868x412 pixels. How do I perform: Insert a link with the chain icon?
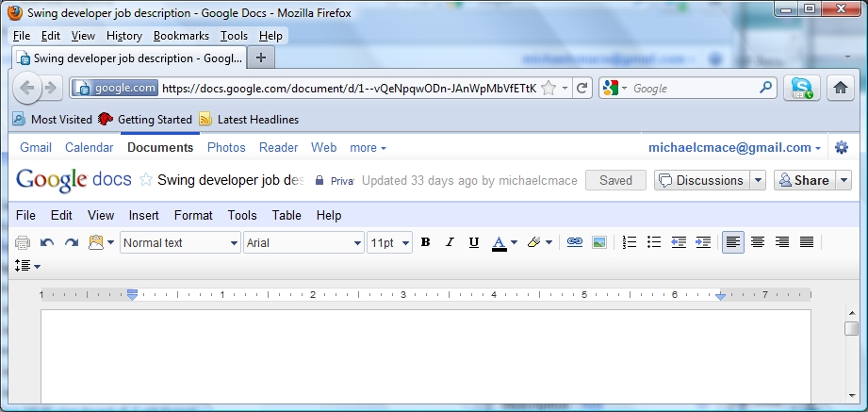tap(575, 242)
